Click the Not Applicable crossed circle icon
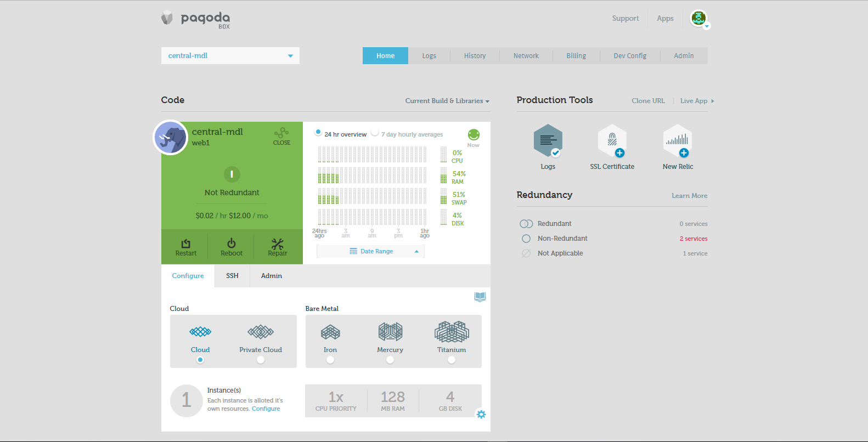Image resolution: width=868 pixels, height=442 pixels. 526,253
